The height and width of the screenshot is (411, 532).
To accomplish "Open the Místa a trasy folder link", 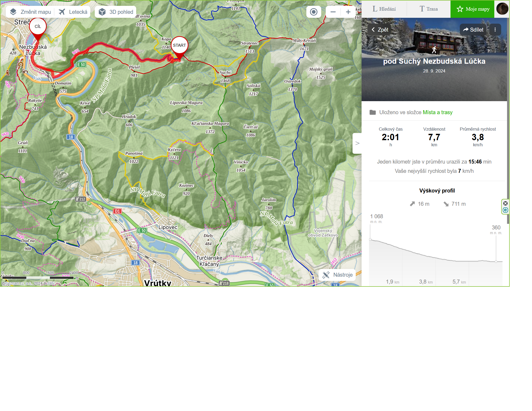I will pyautogui.click(x=437, y=112).
